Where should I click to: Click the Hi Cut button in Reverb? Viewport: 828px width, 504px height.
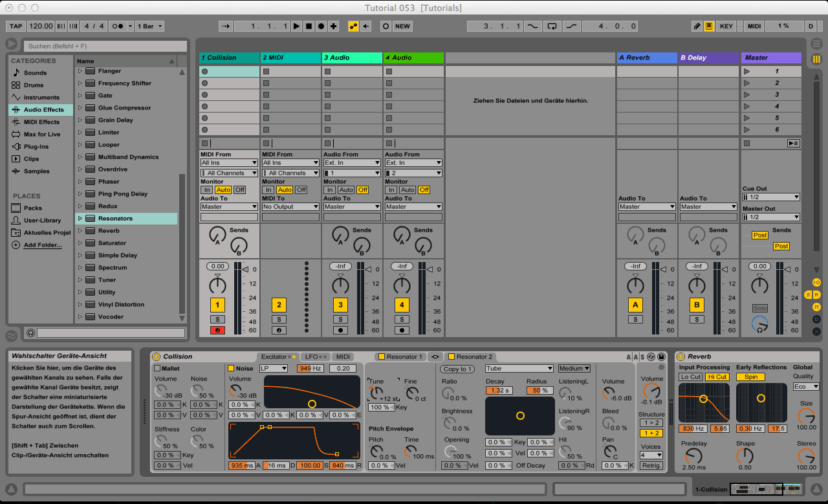[x=717, y=377]
